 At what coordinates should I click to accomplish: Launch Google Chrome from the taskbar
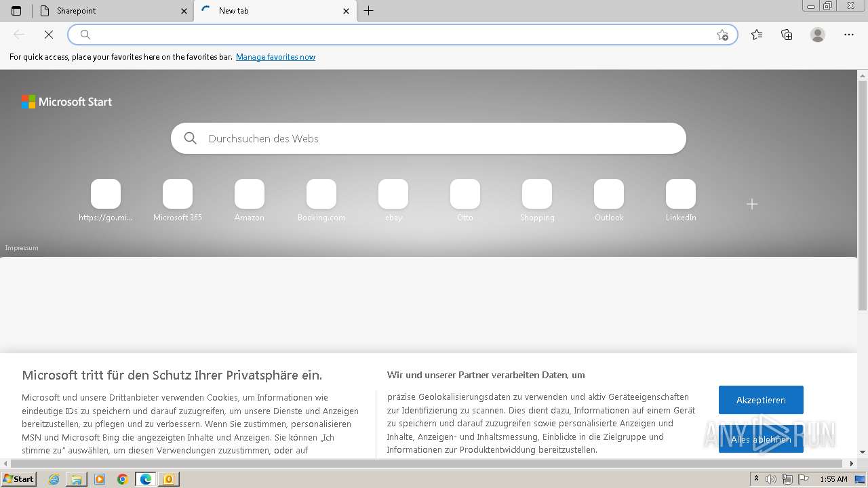[x=123, y=479]
